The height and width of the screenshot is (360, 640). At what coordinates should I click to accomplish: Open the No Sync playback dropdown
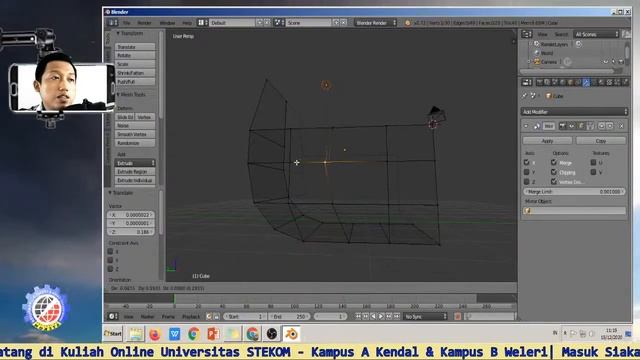[x=425, y=316]
